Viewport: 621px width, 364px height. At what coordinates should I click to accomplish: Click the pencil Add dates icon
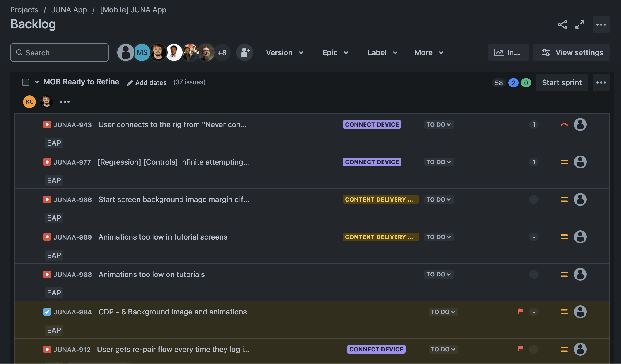tap(130, 83)
